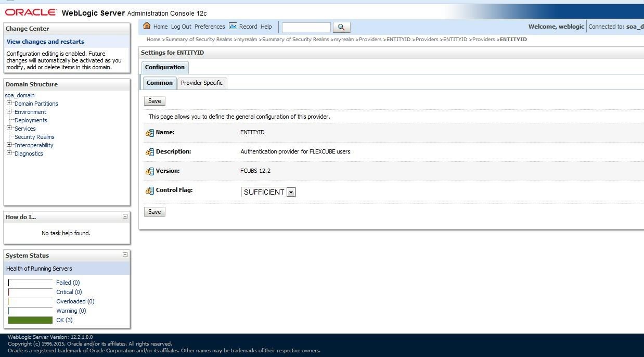Viewport: 644px width, 357px height.
Task: Open View changes and restarts link
Action: pyautogui.click(x=45, y=42)
